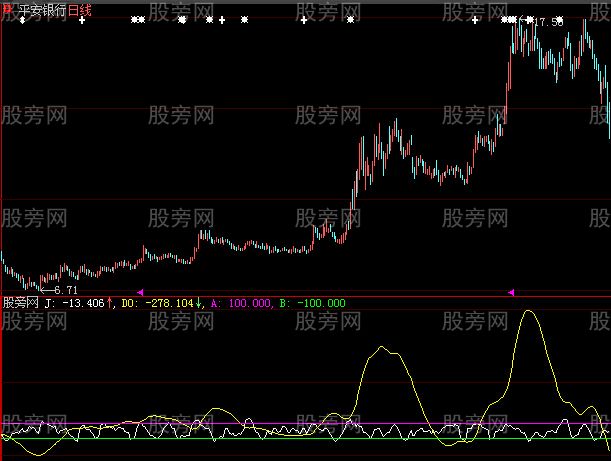The height and width of the screenshot is (461, 611).
Task: Click the 股旁网 indicator name in the sub-chart header
Action: (x=21, y=303)
